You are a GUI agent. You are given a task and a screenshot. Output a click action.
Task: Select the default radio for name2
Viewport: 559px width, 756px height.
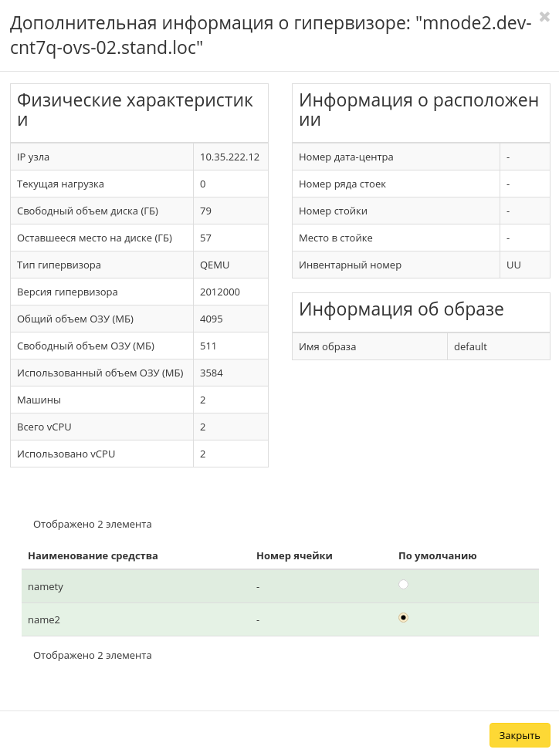coord(403,618)
